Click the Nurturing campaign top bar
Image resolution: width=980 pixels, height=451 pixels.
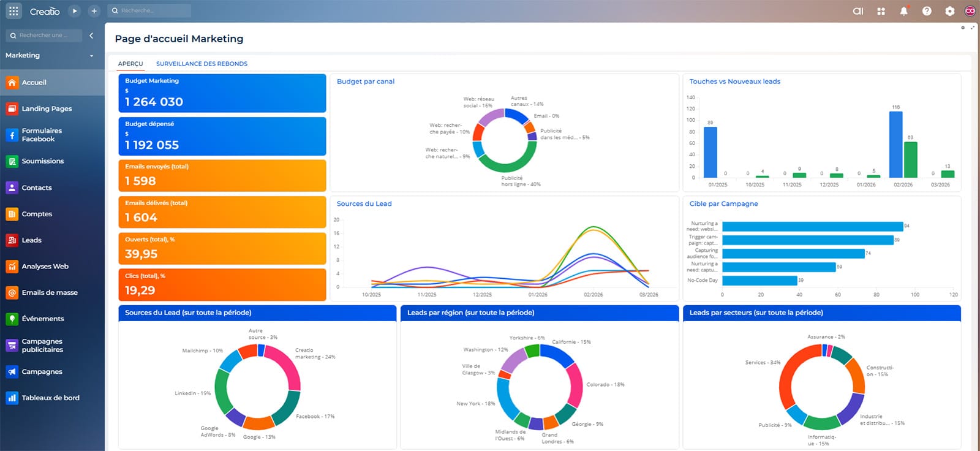(812, 227)
